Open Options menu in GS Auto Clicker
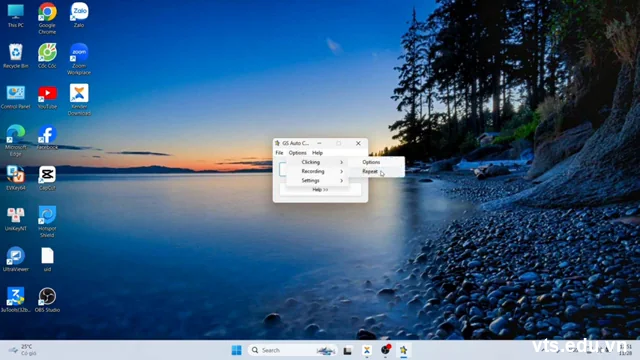 click(x=298, y=153)
